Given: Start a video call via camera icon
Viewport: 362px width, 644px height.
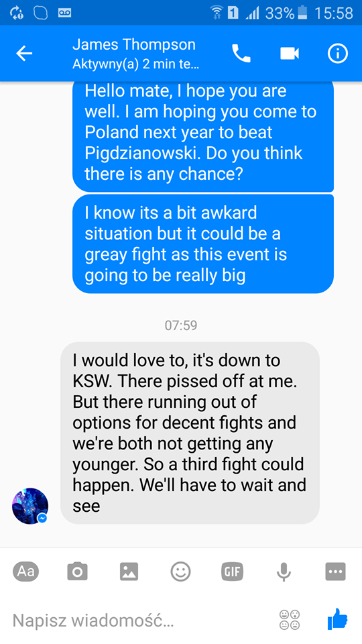Looking at the screenshot, I should tap(290, 54).
